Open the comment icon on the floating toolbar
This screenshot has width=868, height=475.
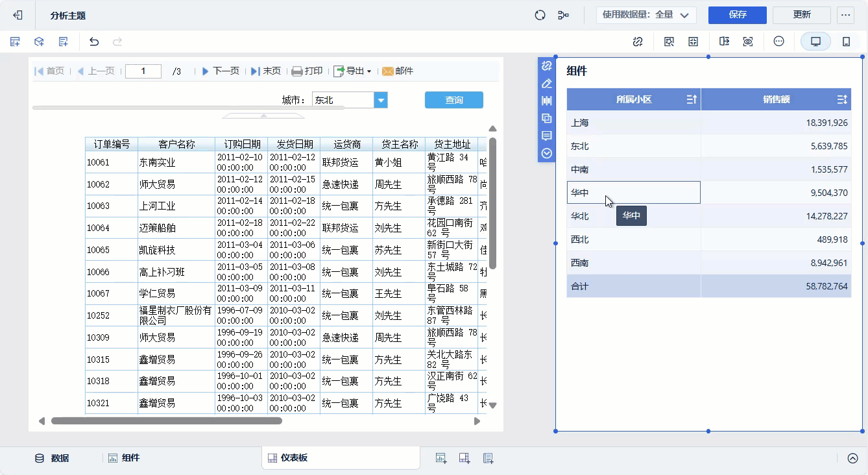(546, 136)
